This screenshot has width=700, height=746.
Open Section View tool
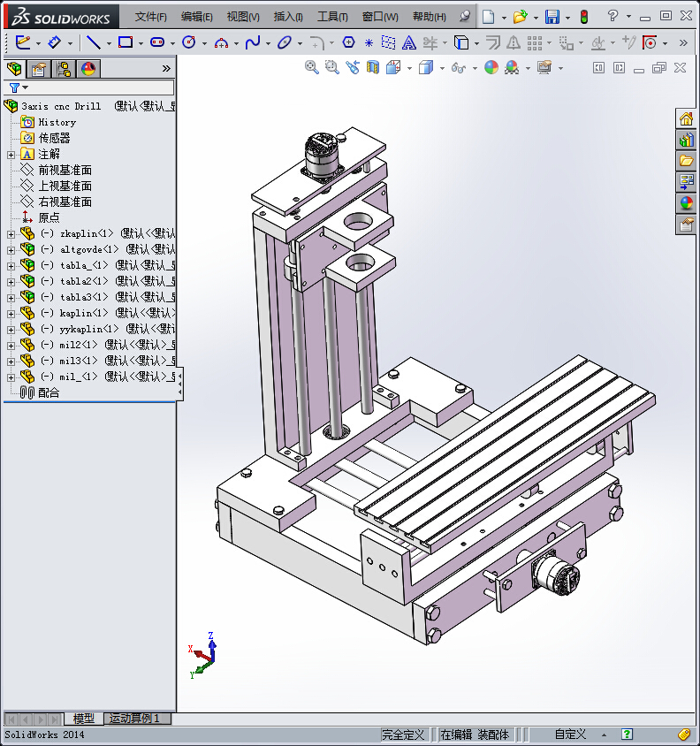tap(373, 67)
